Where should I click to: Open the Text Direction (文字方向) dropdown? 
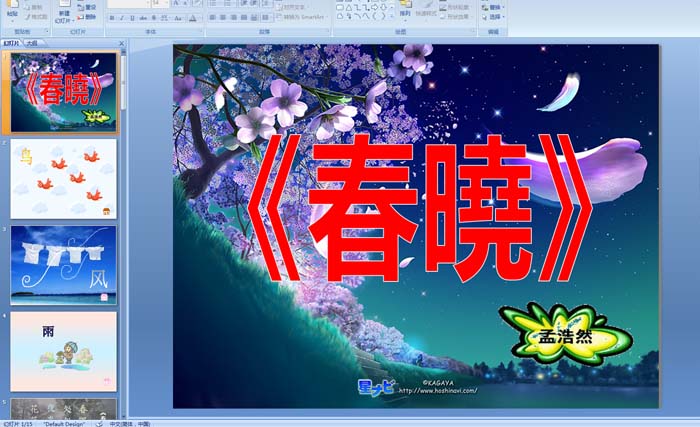pos(292,8)
